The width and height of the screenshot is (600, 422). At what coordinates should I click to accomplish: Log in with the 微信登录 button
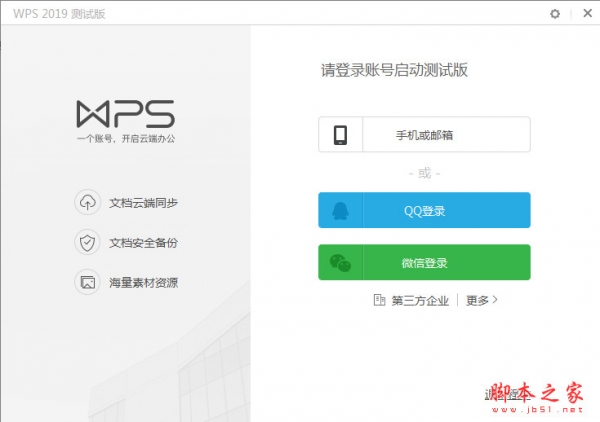(424, 263)
